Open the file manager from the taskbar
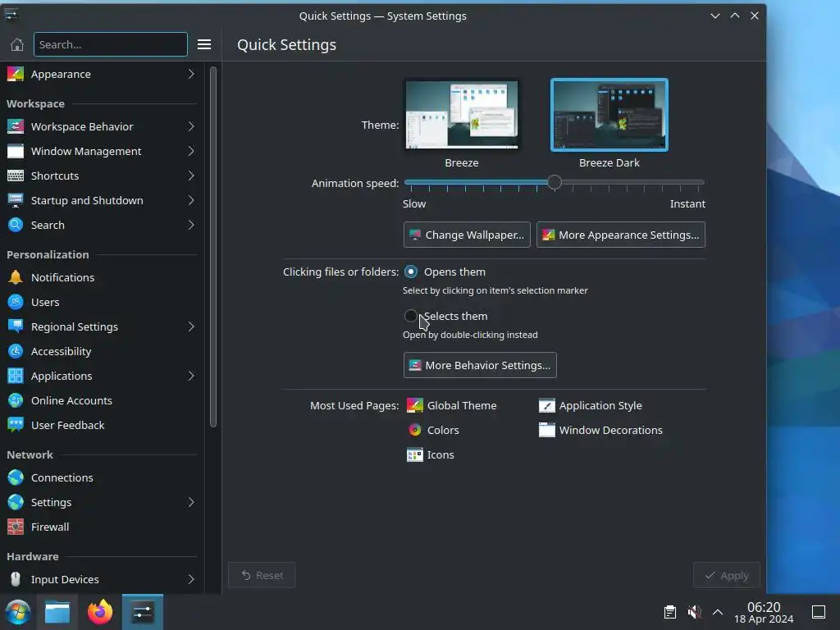 click(57, 612)
